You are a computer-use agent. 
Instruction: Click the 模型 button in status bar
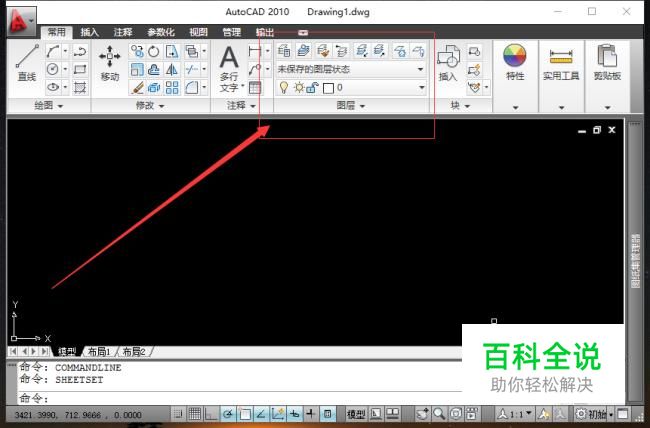click(356, 414)
